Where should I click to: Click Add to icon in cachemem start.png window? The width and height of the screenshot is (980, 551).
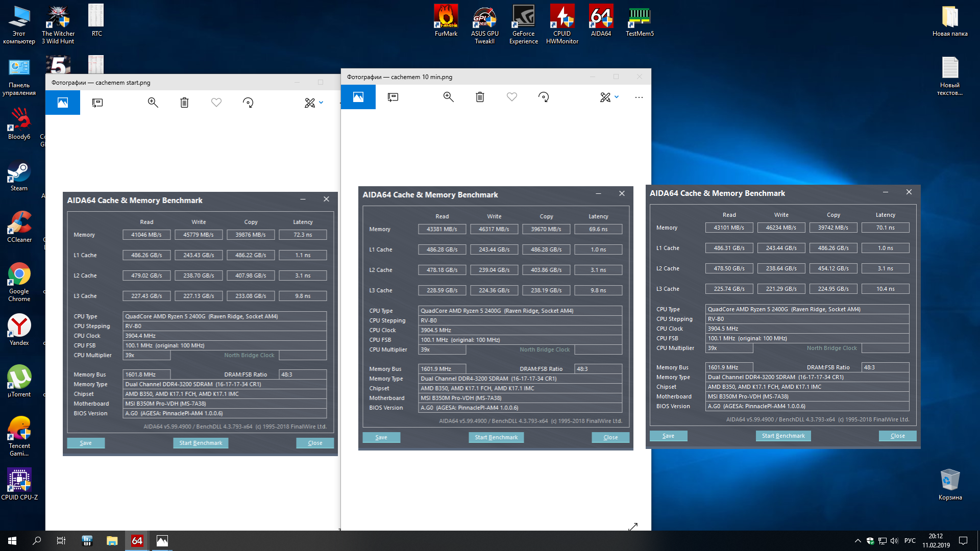pyautogui.click(x=97, y=103)
